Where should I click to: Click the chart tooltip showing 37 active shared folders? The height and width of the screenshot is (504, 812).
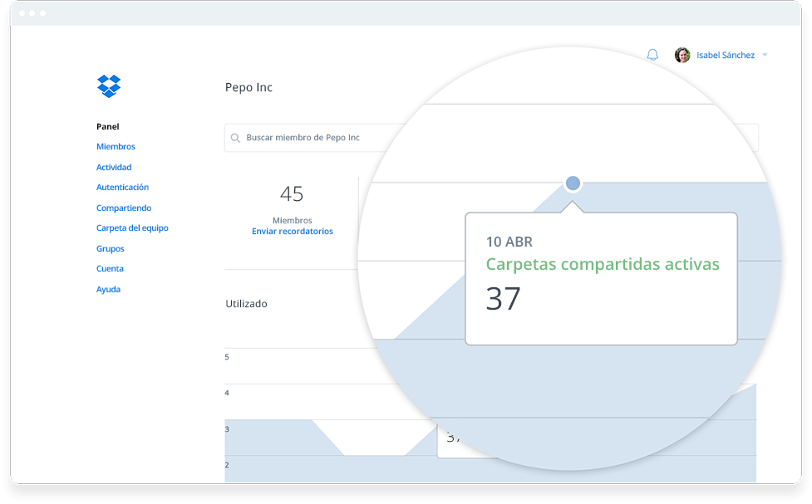(601, 278)
